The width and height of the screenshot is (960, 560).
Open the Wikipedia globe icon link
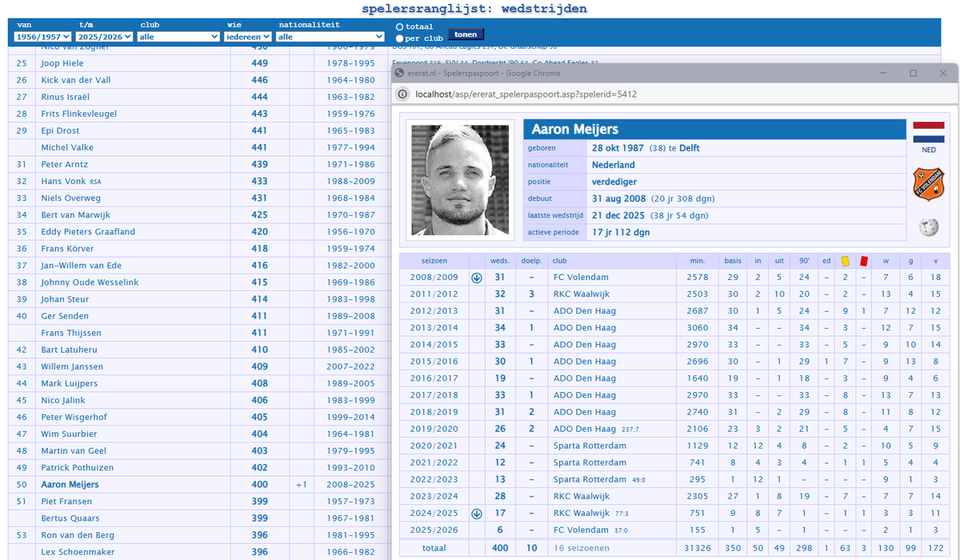pos(928,228)
